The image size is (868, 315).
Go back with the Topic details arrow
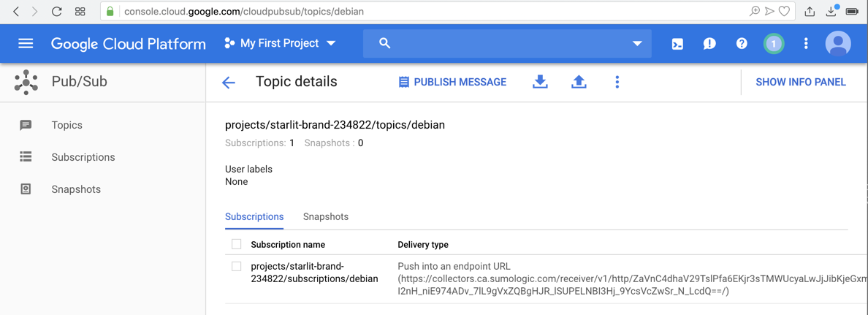[x=229, y=83]
